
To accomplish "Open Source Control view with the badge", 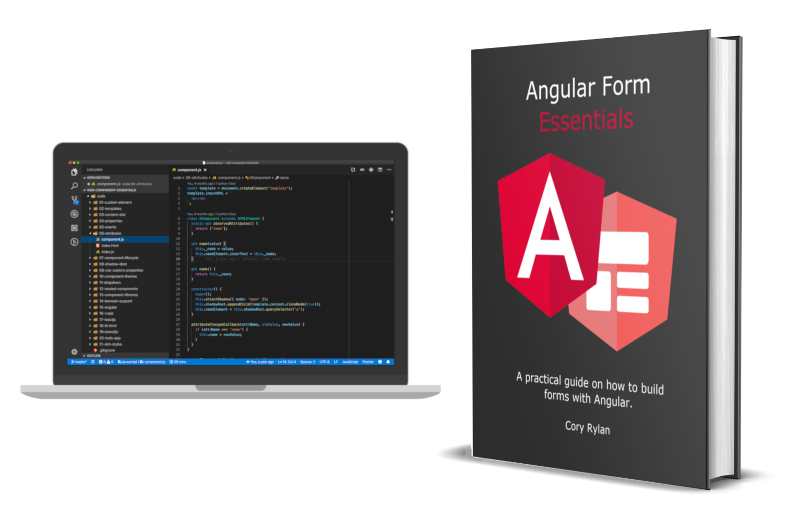I will click(74, 200).
